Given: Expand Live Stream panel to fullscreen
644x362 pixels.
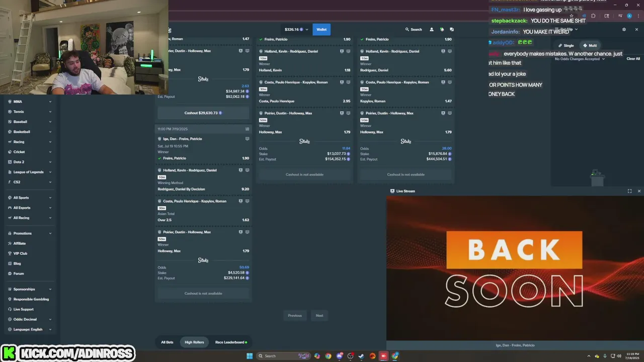Looking at the screenshot, I should point(629,191).
